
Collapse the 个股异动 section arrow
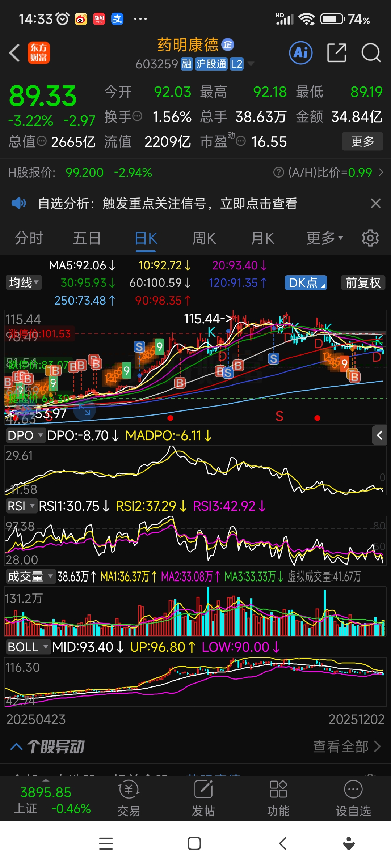pos(17,746)
